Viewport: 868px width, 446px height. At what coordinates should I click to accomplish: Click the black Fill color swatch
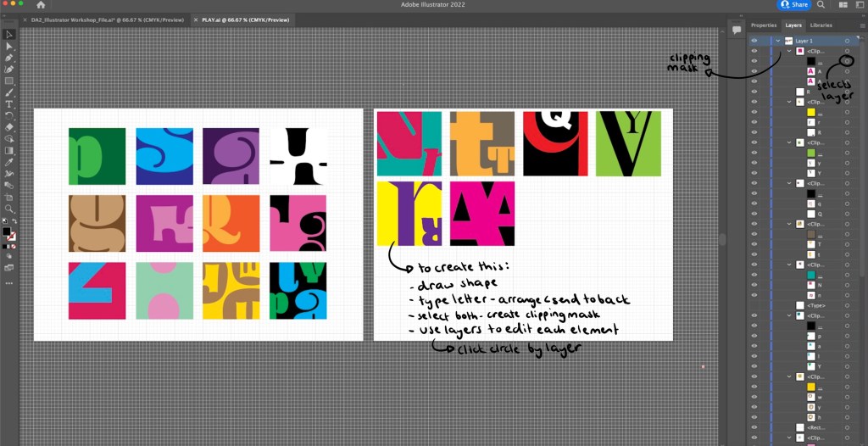click(x=7, y=231)
